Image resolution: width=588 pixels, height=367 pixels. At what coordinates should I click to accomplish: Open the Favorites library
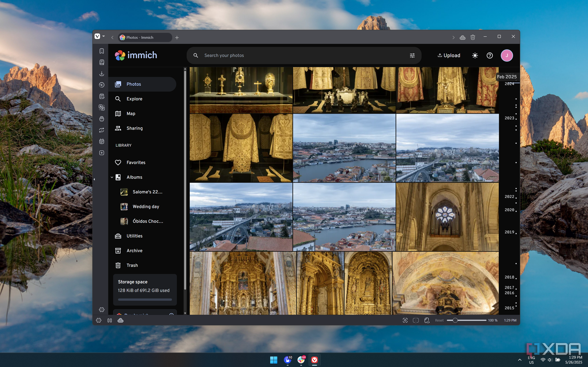[142, 162]
